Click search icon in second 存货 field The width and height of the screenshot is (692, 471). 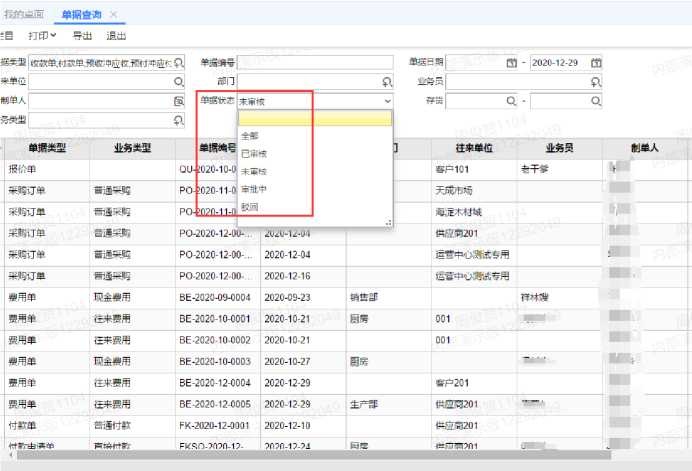coord(596,101)
